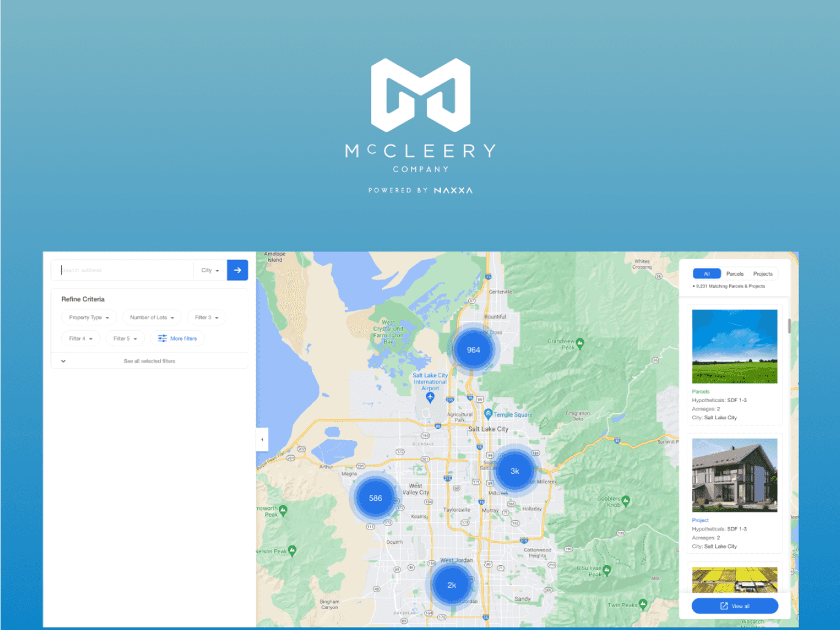Click See all selected filters text

150,361
